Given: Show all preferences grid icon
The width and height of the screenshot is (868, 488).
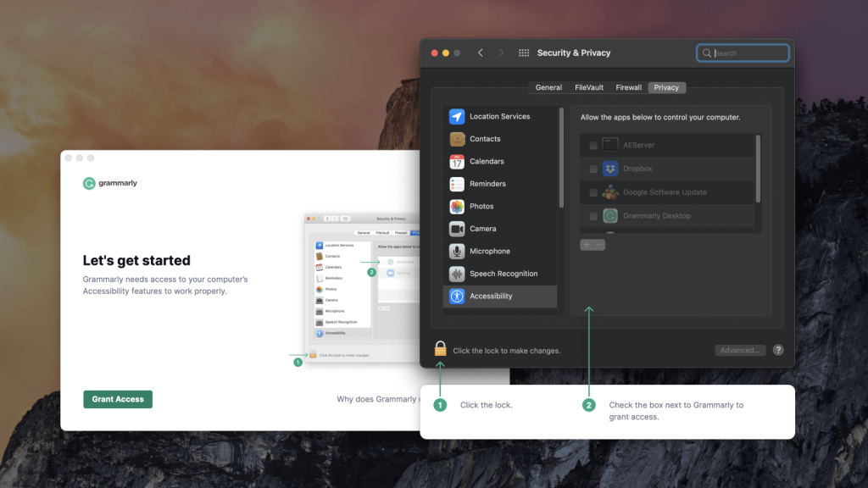Looking at the screenshot, I should 524,53.
